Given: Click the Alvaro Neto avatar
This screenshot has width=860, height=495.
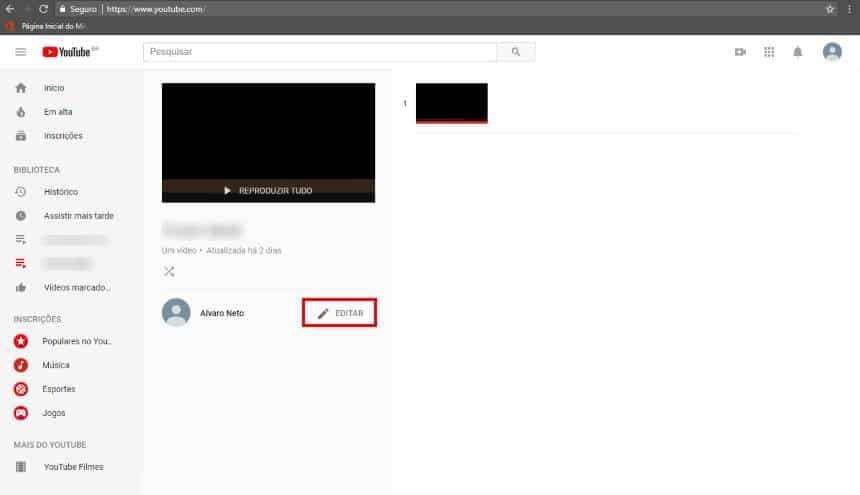Looking at the screenshot, I should click(x=176, y=312).
